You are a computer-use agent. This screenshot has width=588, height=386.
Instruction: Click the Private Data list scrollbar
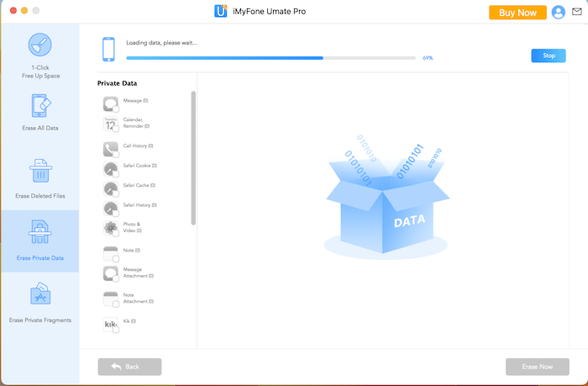click(x=193, y=158)
